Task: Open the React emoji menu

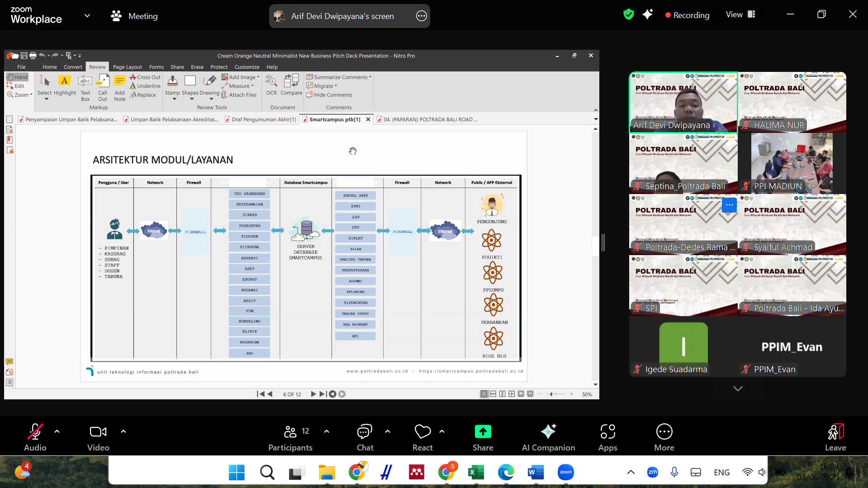Action: click(422, 437)
